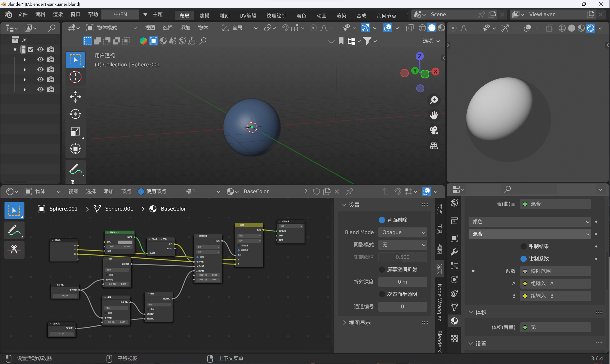The height and width of the screenshot is (364, 610).
Task: Switch to the 着色 workspace tab
Action: (301, 16)
